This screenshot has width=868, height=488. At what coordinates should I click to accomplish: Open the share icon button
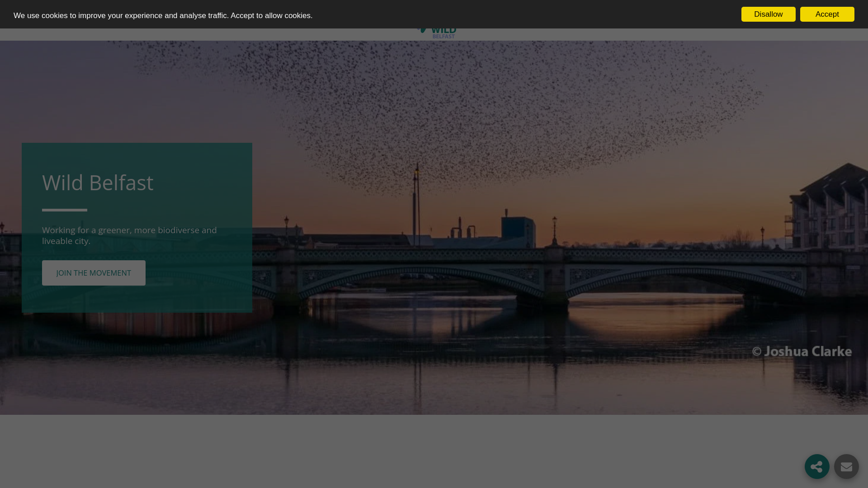(x=817, y=466)
